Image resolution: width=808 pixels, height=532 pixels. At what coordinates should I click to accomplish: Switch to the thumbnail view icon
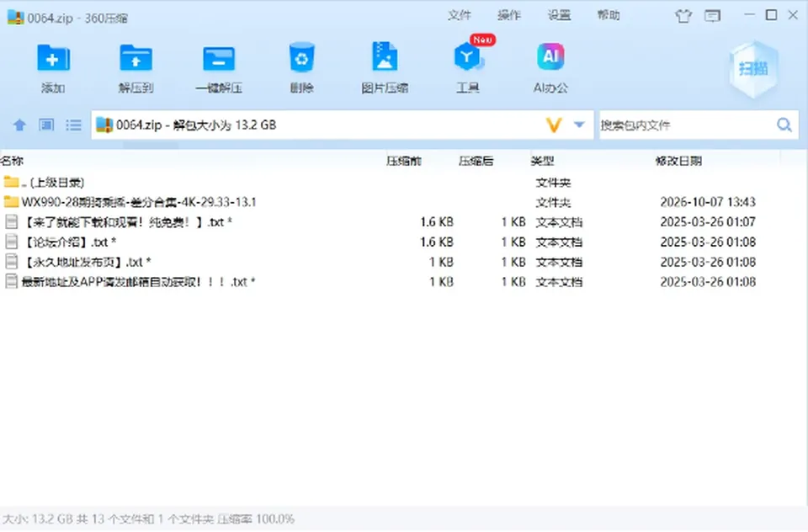tap(46, 125)
